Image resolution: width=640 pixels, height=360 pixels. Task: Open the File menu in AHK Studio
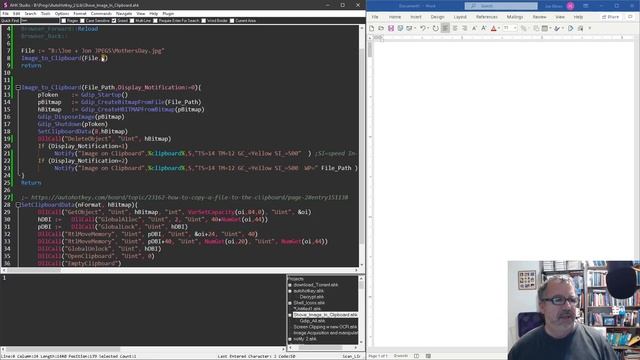coord(5,13)
